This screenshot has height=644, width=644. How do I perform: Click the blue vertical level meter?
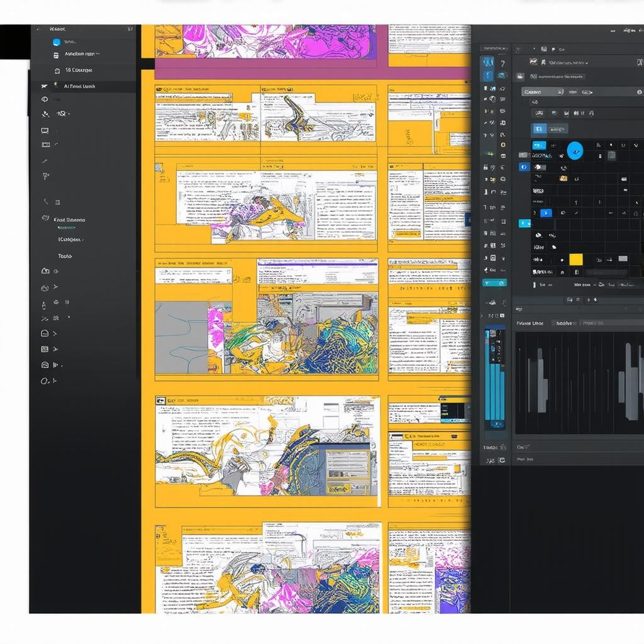[495, 377]
